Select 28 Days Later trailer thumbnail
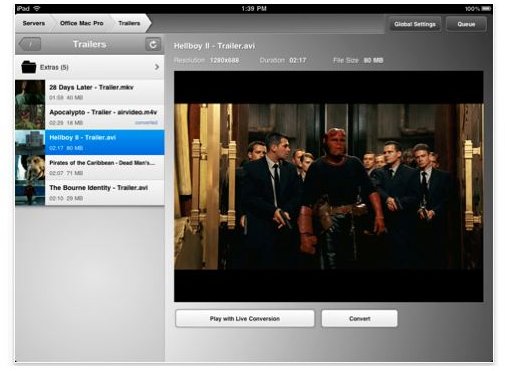The image size is (505, 371). 30,92
